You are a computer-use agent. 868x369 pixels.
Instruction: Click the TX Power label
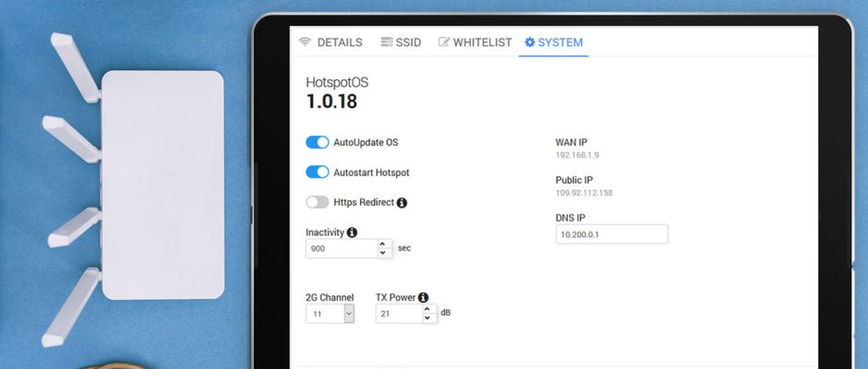pyautogui.click(x=396, y=298)
